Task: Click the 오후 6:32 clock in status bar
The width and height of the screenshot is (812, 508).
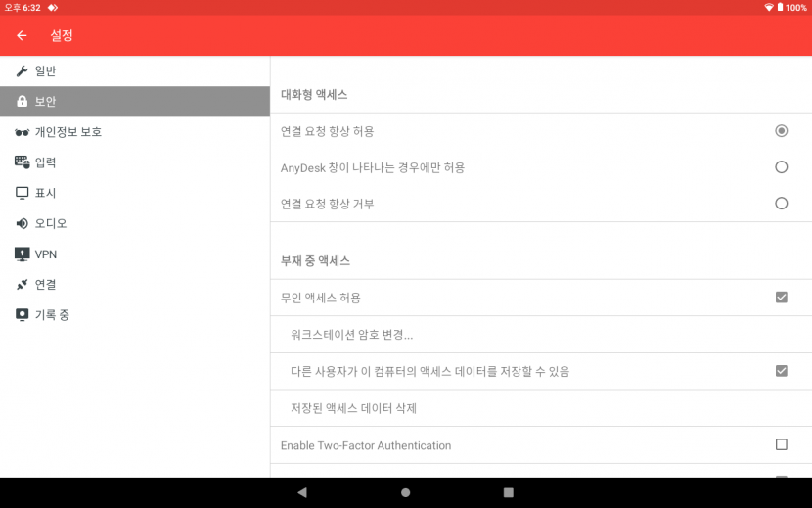Action: 23,8
